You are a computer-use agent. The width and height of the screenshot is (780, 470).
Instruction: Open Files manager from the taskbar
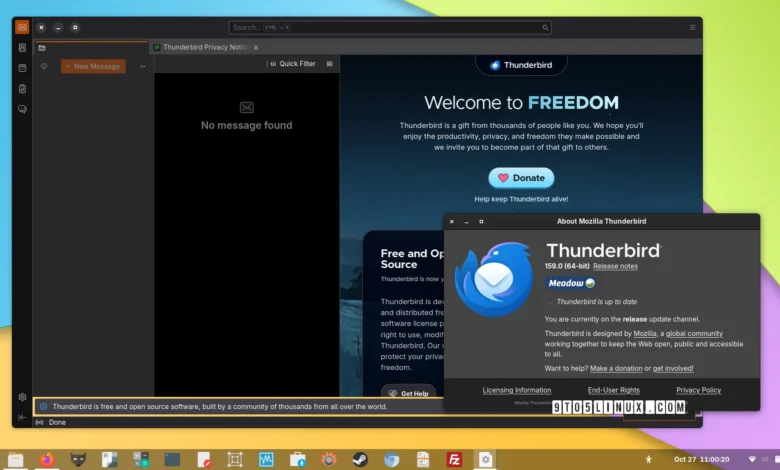15,460
